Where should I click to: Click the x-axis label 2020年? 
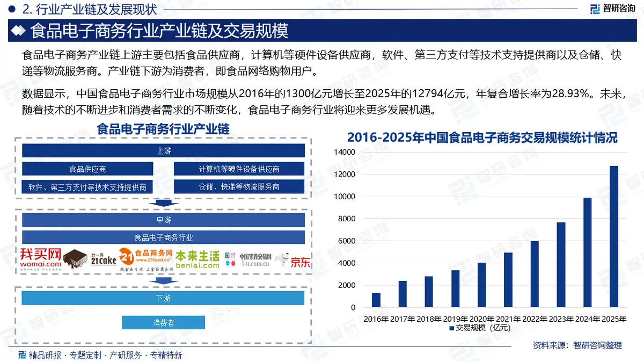point(481,319)
